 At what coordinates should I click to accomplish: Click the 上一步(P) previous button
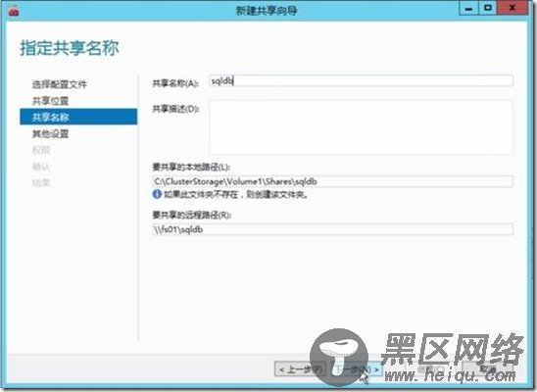301,369
